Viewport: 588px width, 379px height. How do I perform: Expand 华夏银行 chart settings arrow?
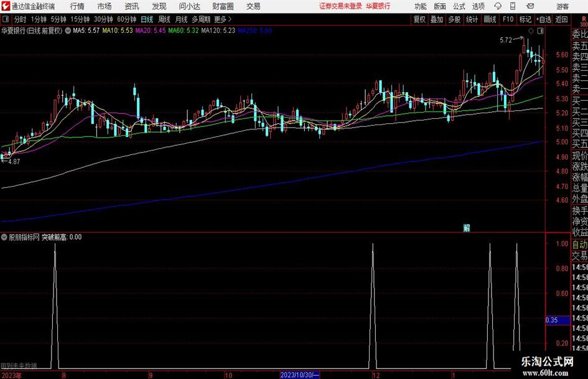[68, 30]
